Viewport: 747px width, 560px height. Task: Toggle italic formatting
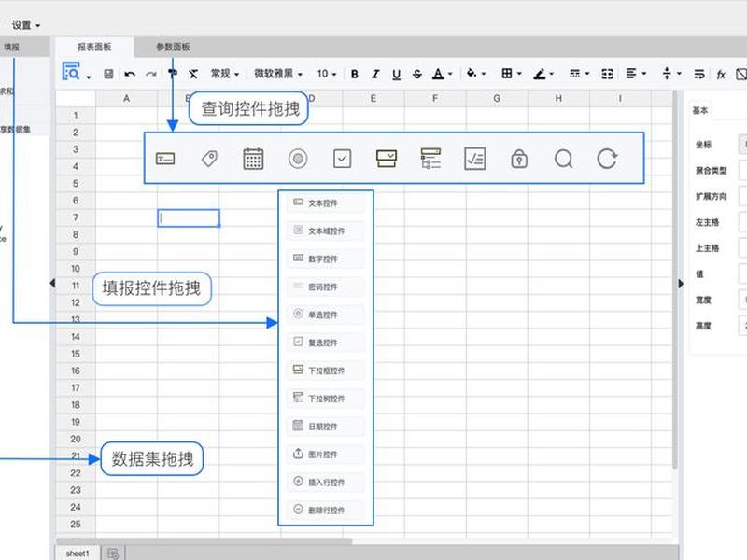pyautogui.click(x=375, y=75)
